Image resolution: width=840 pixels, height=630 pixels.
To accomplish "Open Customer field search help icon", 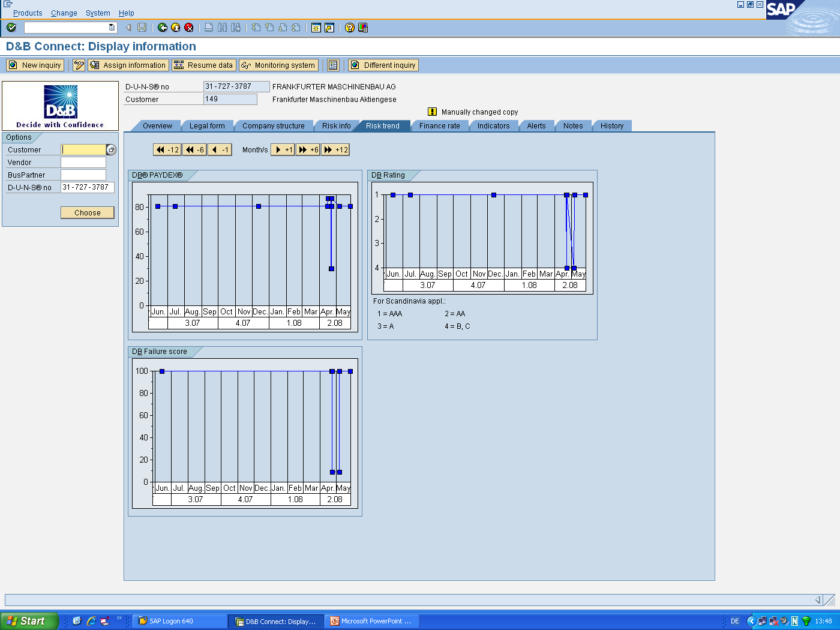I will [x=111, y=150].
